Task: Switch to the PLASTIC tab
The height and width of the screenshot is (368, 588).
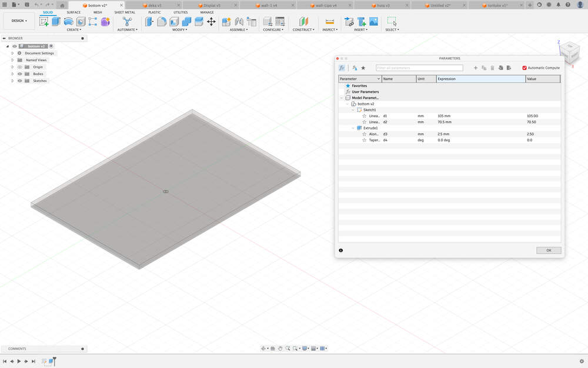Action: click(154, 12)
